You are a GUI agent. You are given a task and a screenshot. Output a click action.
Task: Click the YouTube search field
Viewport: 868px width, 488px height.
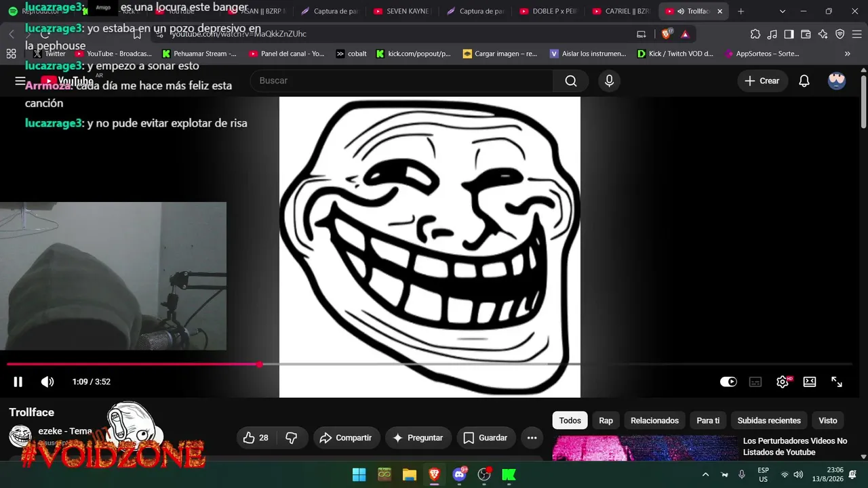(x=401, y=81)
